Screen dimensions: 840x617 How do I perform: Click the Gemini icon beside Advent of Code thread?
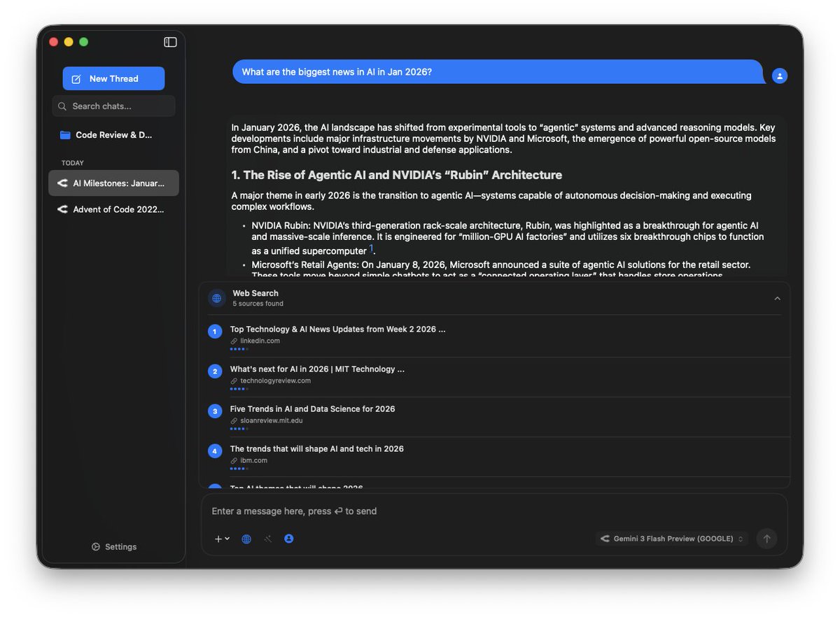[62, 209]
